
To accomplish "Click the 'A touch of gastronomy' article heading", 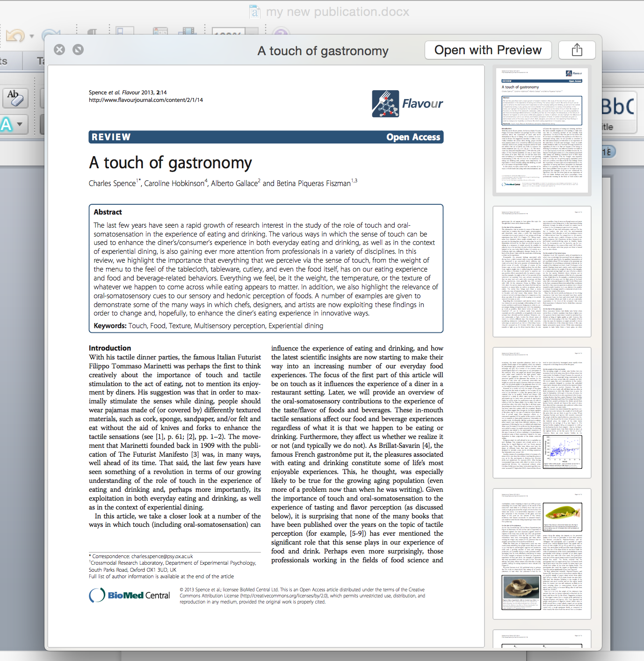I will coord(170,163).
